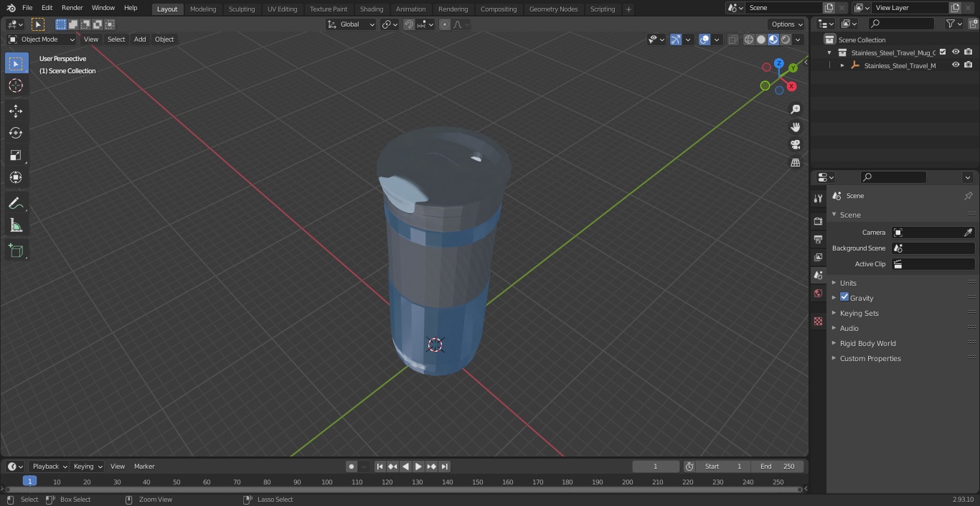Toggle the Gravity checkbox
Viewport: 980px width, 506px height.
(x=844, y=297)
